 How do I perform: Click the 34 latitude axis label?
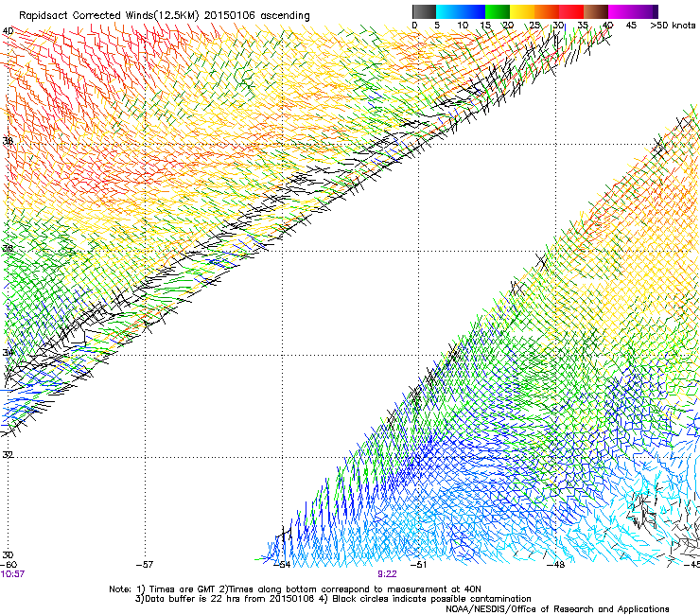click(8, 352)
